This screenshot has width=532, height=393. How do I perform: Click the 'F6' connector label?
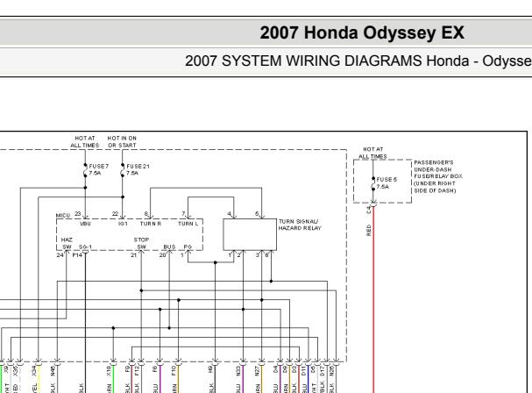[x=155, y=369]
